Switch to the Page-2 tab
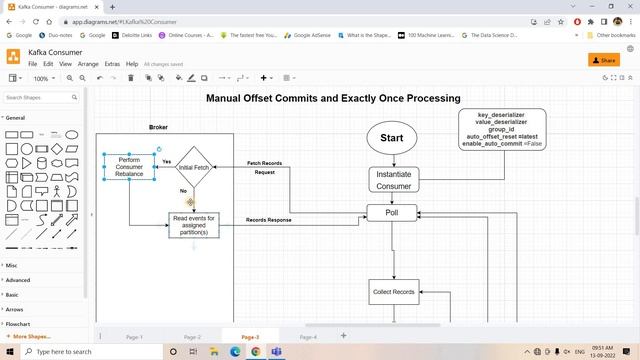The image size is (640, 360). pos(192,337)
